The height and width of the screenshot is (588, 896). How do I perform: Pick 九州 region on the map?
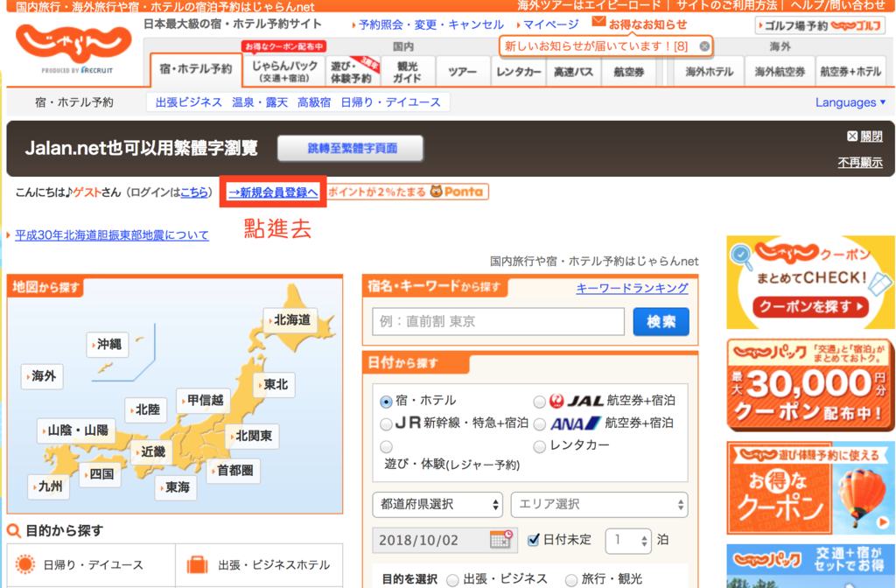click(49, 486)
